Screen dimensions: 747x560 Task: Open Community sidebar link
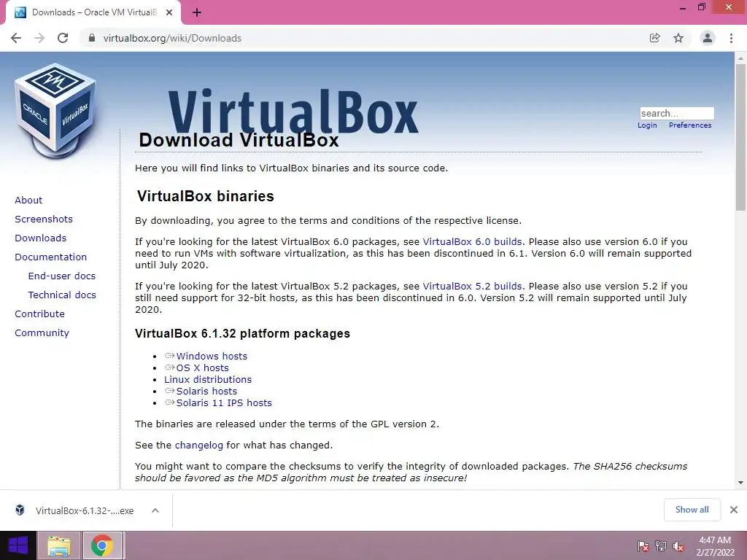[42, 332]
